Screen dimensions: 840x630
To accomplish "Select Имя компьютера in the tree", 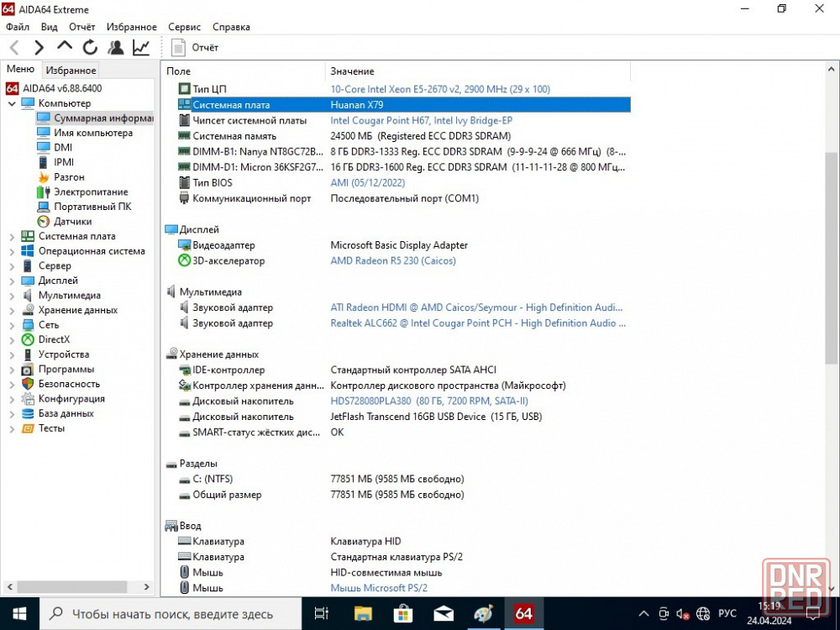I will pos(93,133).
